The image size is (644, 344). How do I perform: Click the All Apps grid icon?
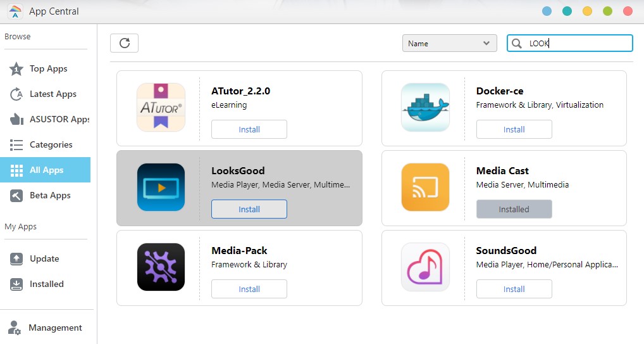click(x=16, y=170)
